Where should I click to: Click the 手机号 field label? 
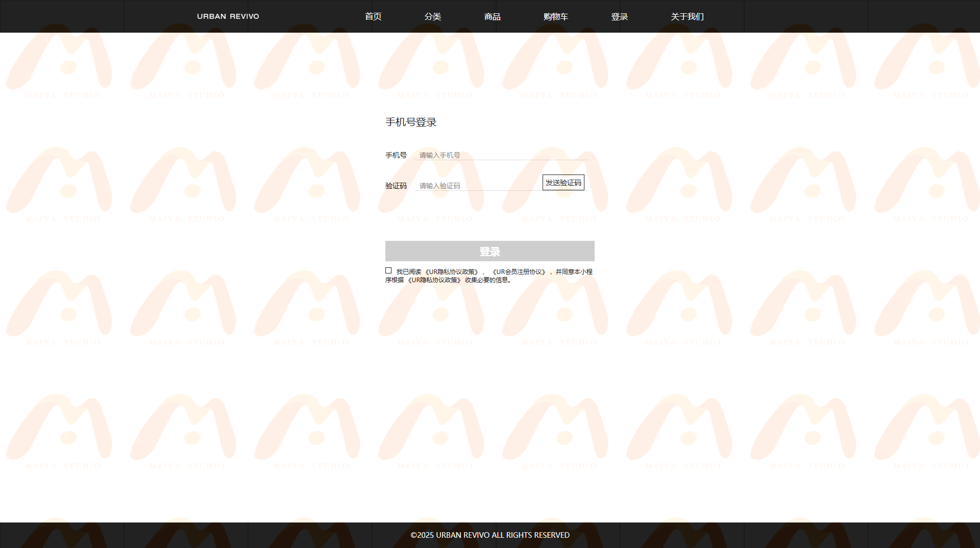click(396, 155)
